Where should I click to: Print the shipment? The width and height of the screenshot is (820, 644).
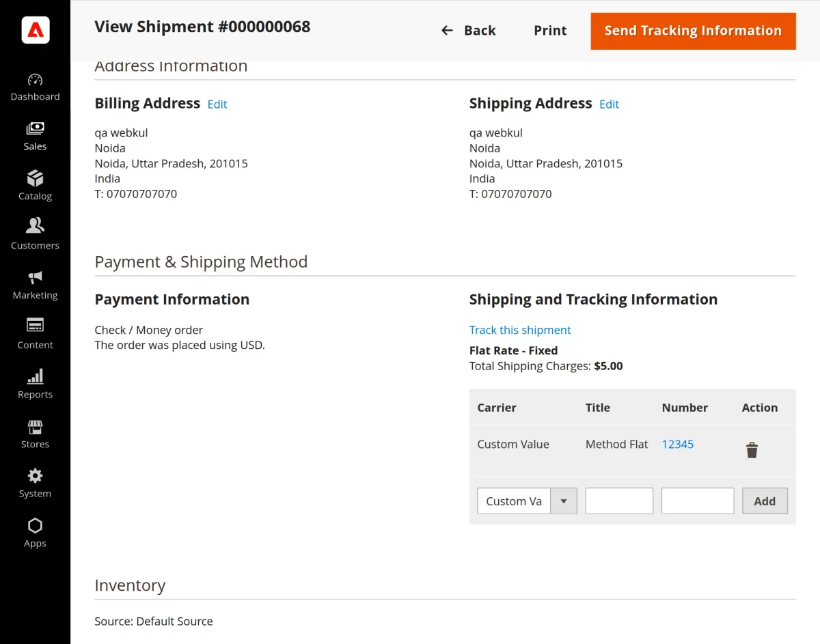coord(550,31)
